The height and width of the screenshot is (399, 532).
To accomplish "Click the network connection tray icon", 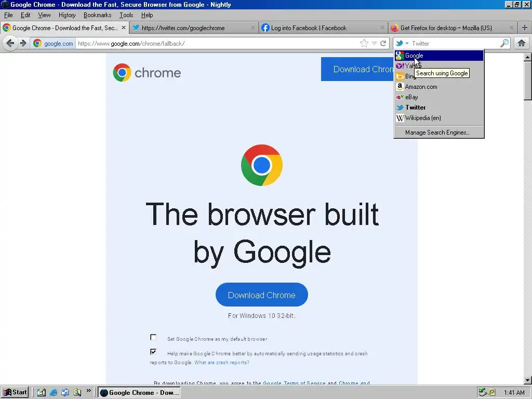I will (483, 393).
